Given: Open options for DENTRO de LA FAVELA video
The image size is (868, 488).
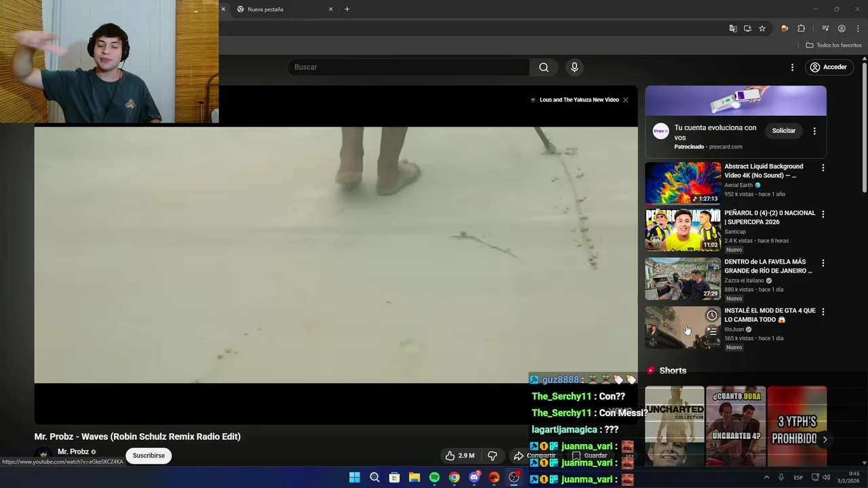Looking at the screenshot, I should coord(823,263).
